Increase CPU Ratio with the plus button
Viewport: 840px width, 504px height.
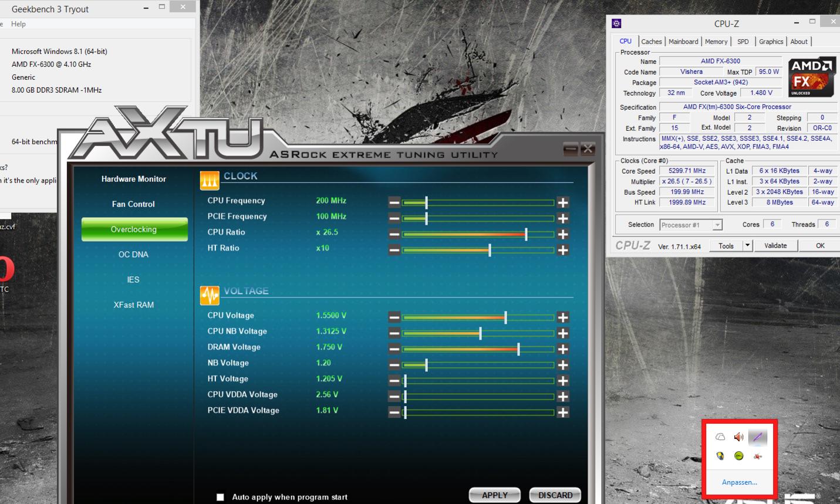[563, 234]
